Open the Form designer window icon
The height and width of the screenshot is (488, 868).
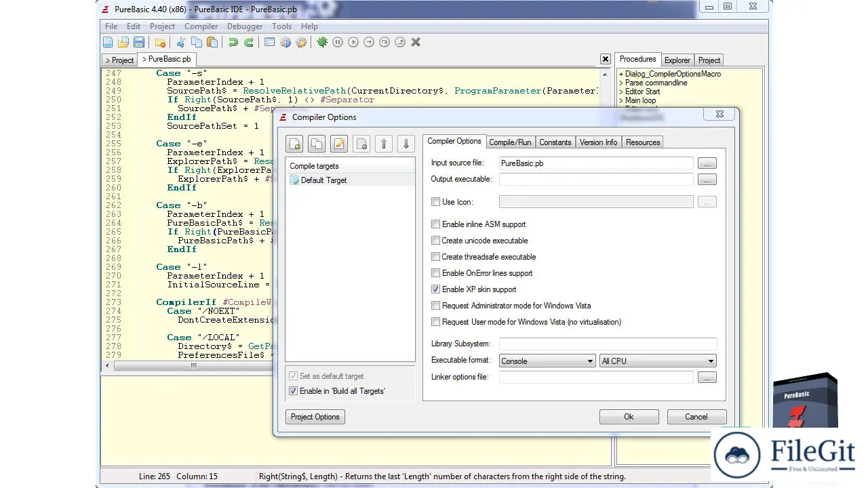[270, 42]
